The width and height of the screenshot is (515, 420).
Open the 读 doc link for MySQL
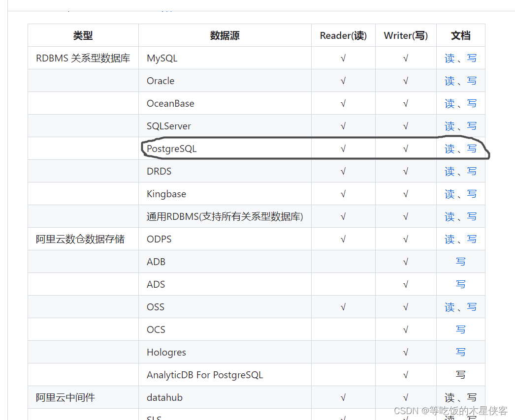[x=450, y=58]
